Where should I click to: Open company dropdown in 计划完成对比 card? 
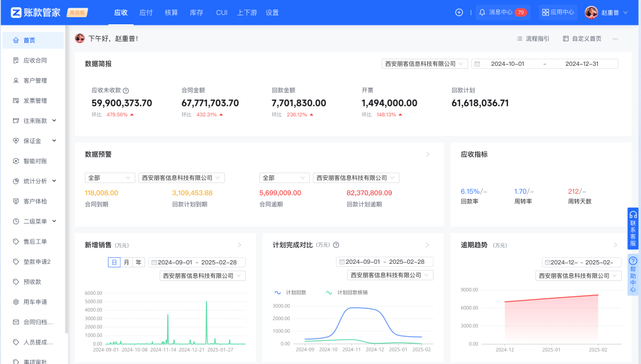[390, 275]
